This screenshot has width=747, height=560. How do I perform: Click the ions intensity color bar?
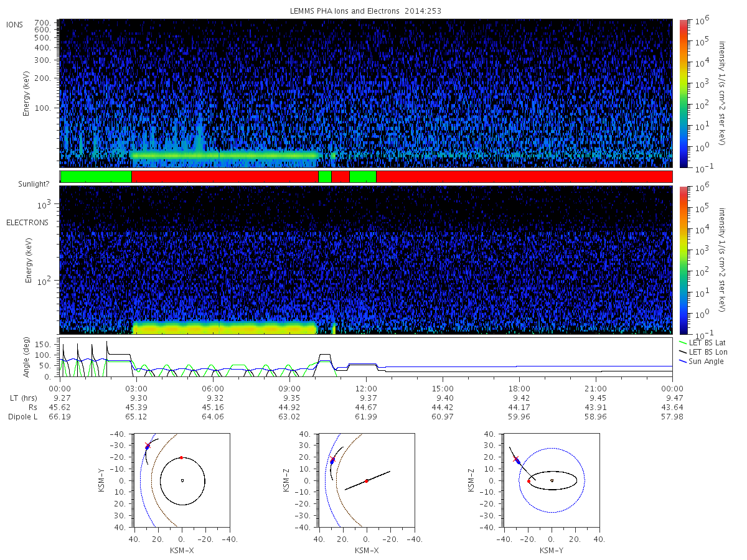(683, 93)
